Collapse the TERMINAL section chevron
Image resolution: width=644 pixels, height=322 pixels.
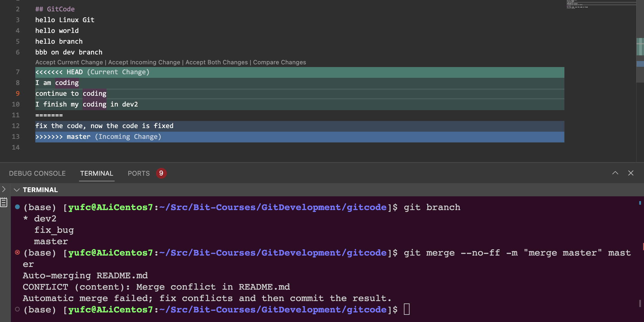click(x=17, y=190)
